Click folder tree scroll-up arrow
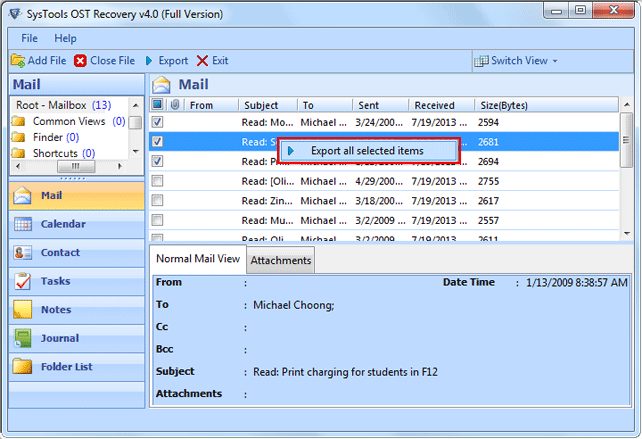This screenshot has width=642, height=439. (x=136, y=105)
